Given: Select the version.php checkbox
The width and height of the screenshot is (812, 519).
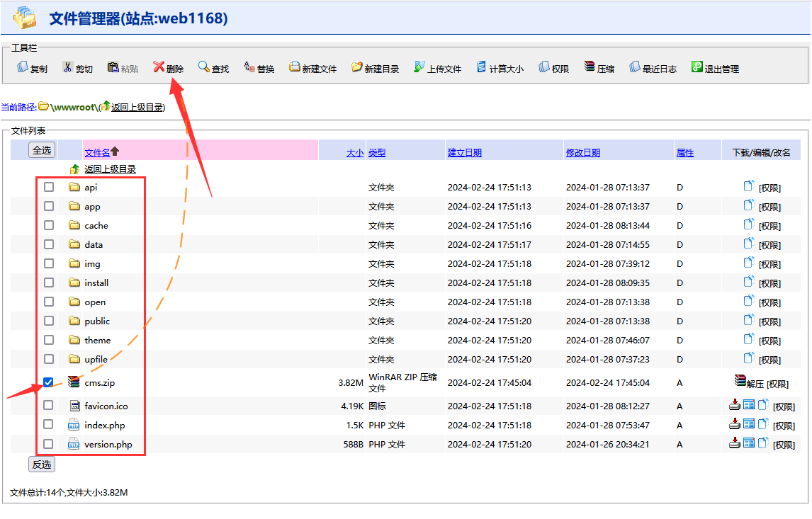Looking at the screenshot, I should 48,444.
